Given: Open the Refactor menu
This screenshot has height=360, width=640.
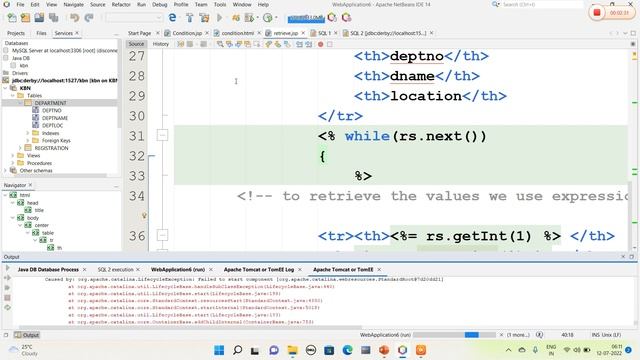Looking at the screenshot, I should (x=121, y=4).
